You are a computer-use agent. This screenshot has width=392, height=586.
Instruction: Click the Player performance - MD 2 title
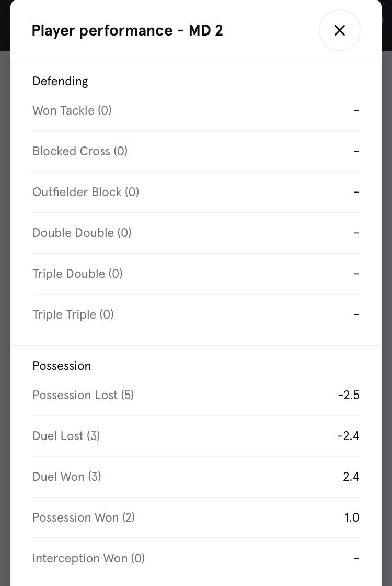[127, 30]
